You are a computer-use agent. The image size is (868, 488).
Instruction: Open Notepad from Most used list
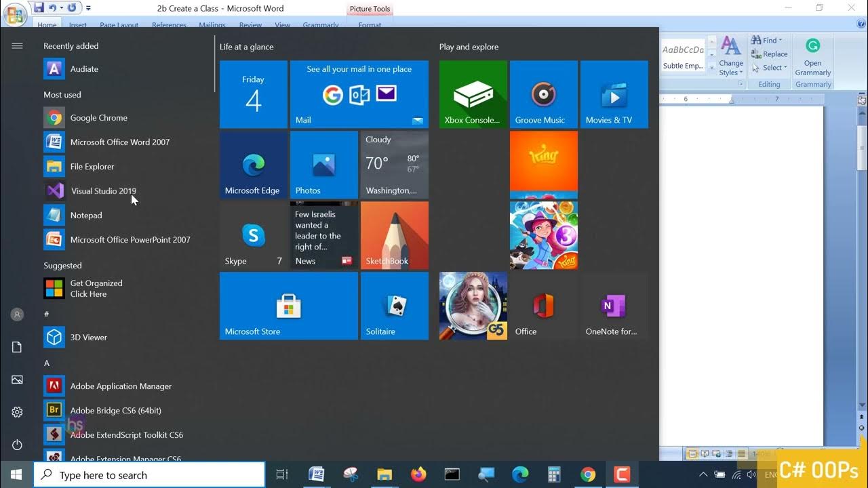coord(129,216)
